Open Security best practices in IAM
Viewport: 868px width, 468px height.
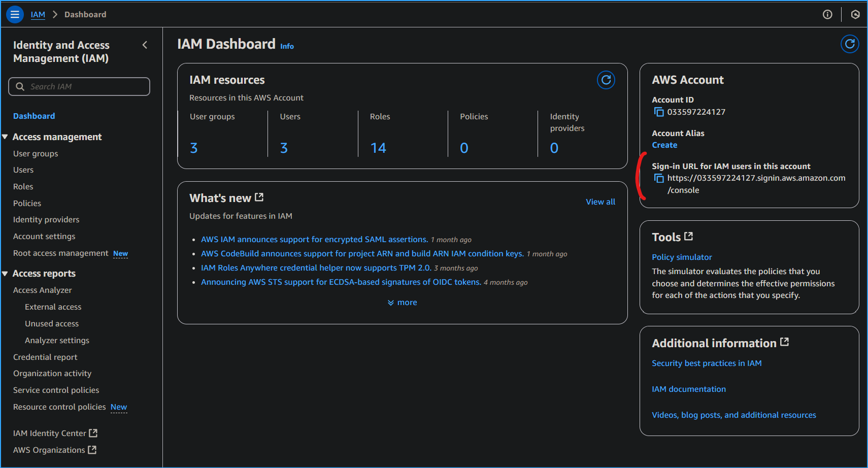click(707, 363)
